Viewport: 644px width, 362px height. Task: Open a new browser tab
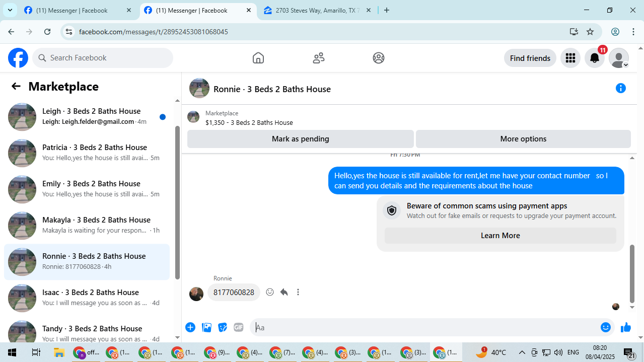coord(387,10)
